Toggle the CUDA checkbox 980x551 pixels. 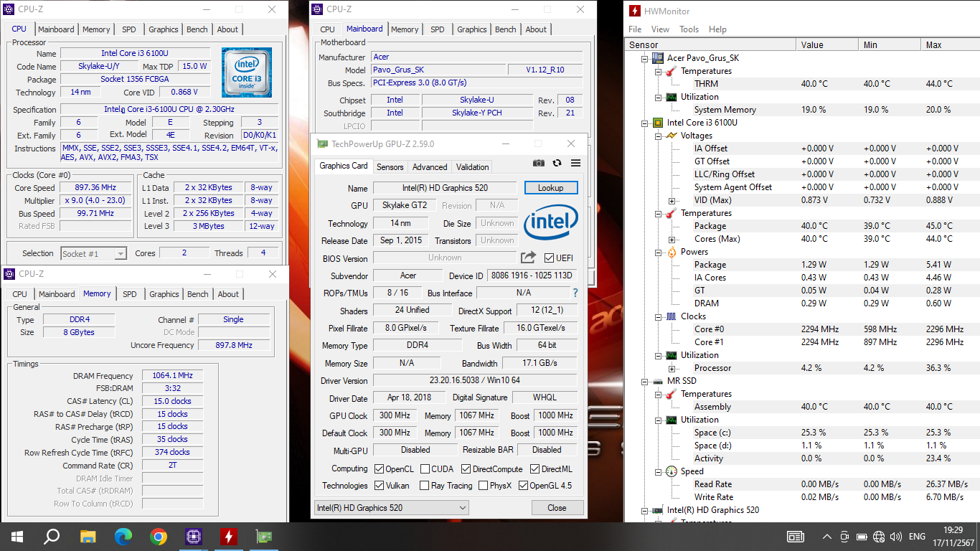point(425,469)
